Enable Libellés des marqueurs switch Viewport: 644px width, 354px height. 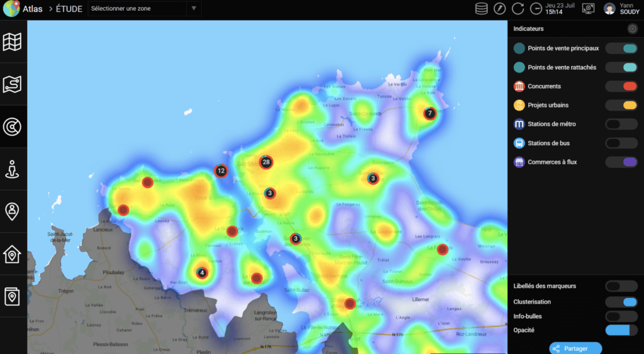pos(621,286)
